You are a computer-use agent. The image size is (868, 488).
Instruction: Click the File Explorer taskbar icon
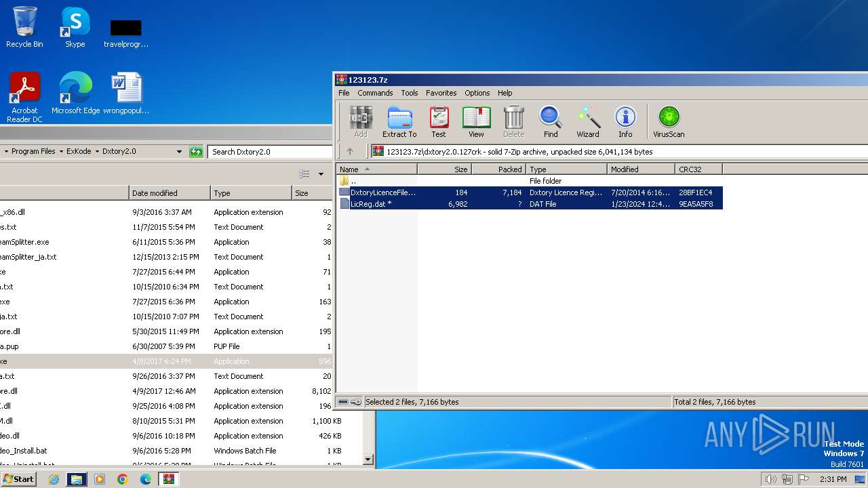point(77,479)
